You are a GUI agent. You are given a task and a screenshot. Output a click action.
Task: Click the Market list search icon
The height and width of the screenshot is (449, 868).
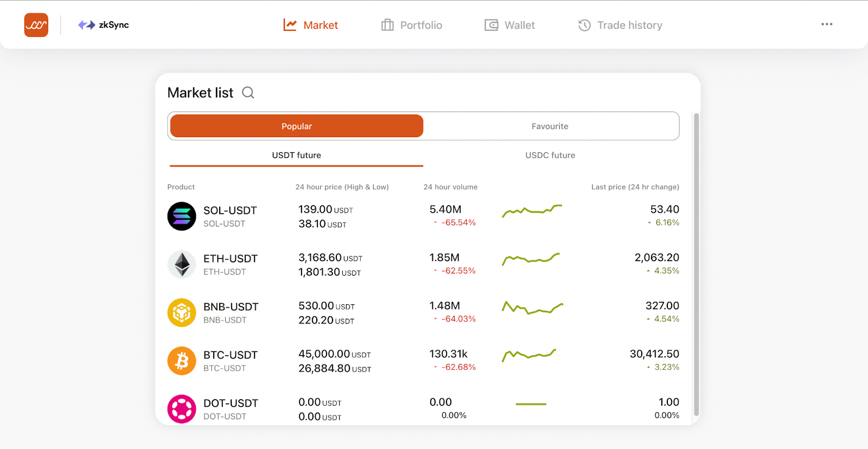pos(248,93)
